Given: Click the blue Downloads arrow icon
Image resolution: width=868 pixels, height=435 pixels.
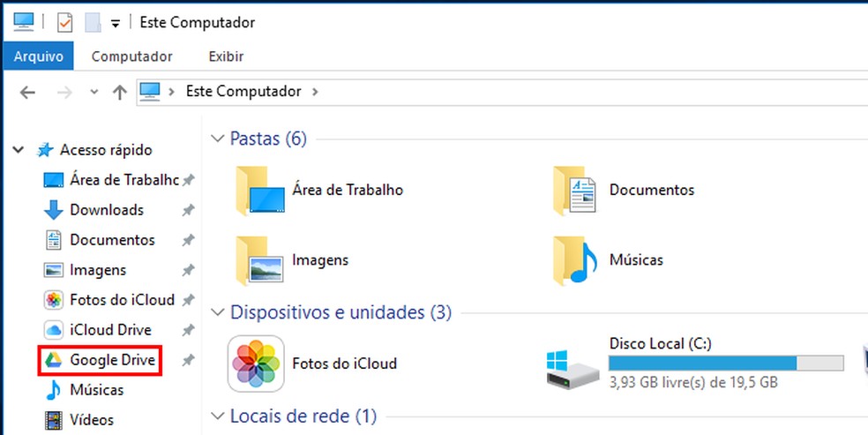Looking at the screenshot, I should pyautogui.click(x=54, y=210).
